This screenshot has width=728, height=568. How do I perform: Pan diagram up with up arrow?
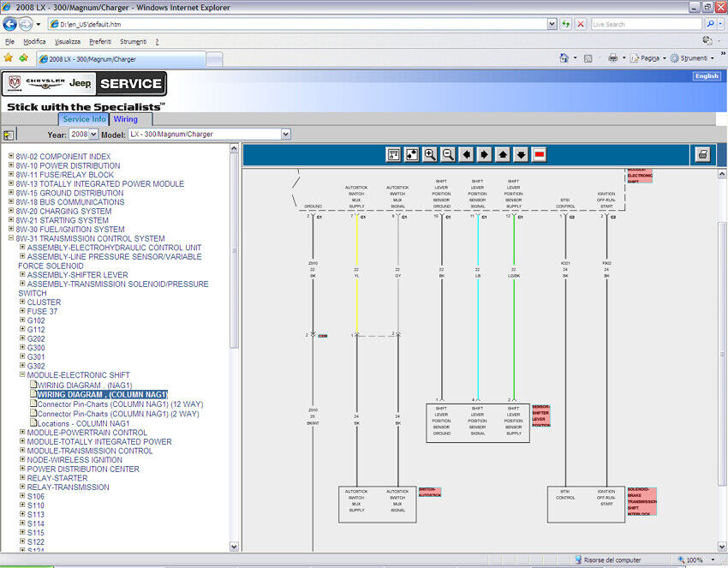pyautogui.click(x=503, y=154)
